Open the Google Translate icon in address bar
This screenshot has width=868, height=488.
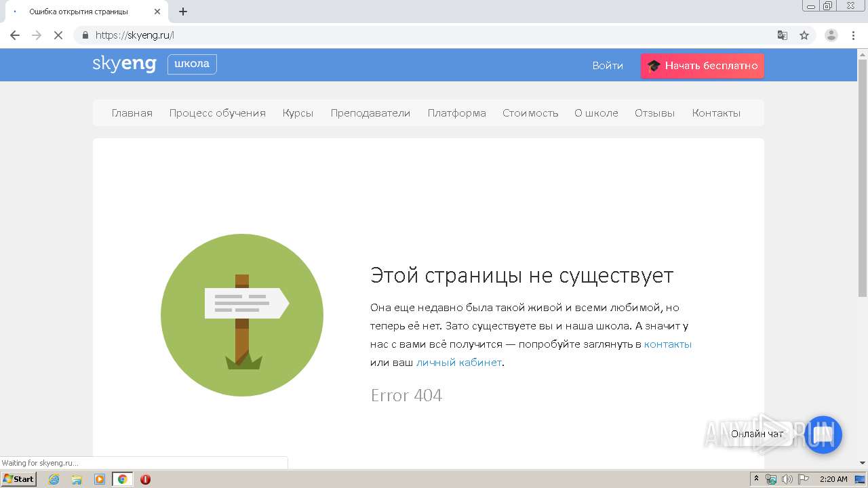(783, 35)
